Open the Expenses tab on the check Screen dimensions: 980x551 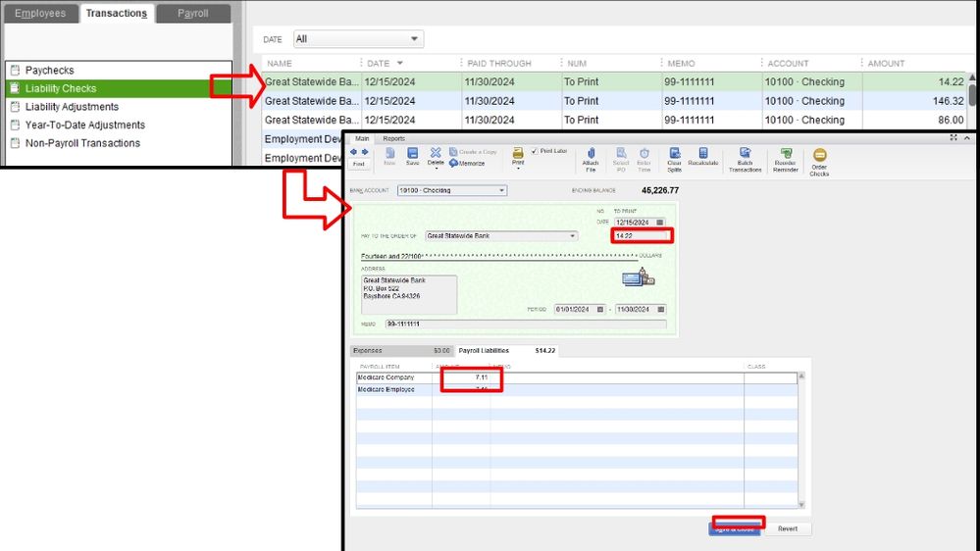(x=401, y=350)
